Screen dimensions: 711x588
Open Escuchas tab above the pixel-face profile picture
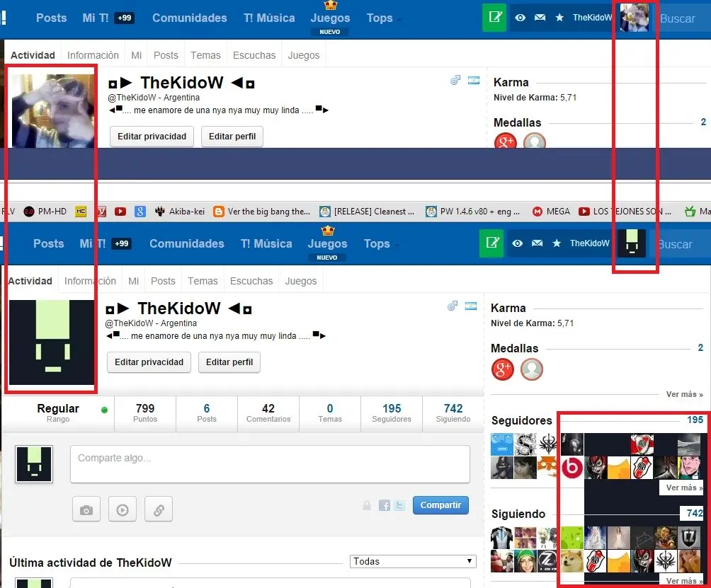251,281
